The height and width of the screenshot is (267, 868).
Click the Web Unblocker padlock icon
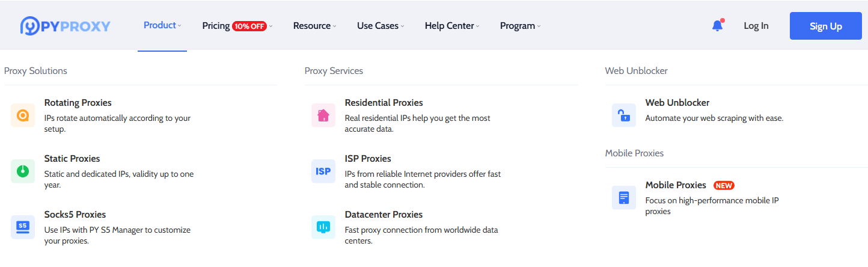[x=624, y=115]
